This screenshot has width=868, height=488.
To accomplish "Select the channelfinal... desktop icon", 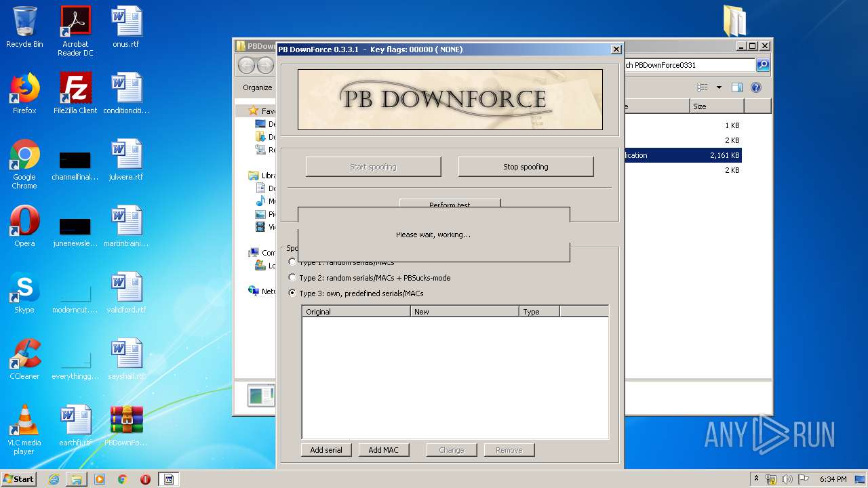I will 75,165.
